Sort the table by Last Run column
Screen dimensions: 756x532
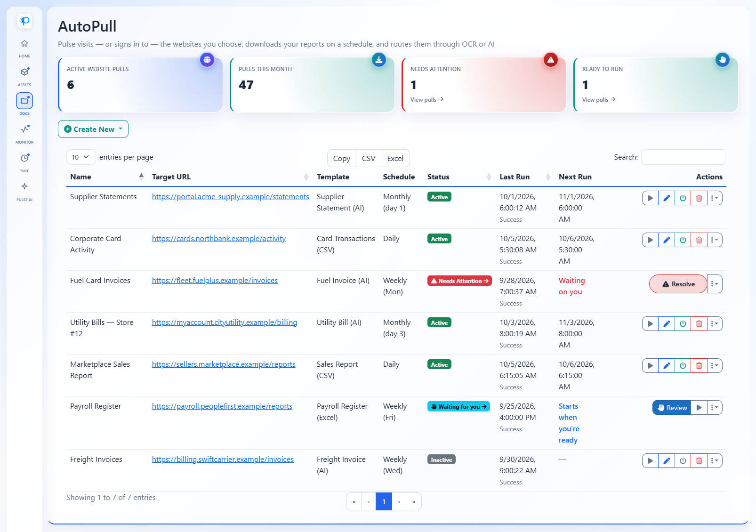525,177
